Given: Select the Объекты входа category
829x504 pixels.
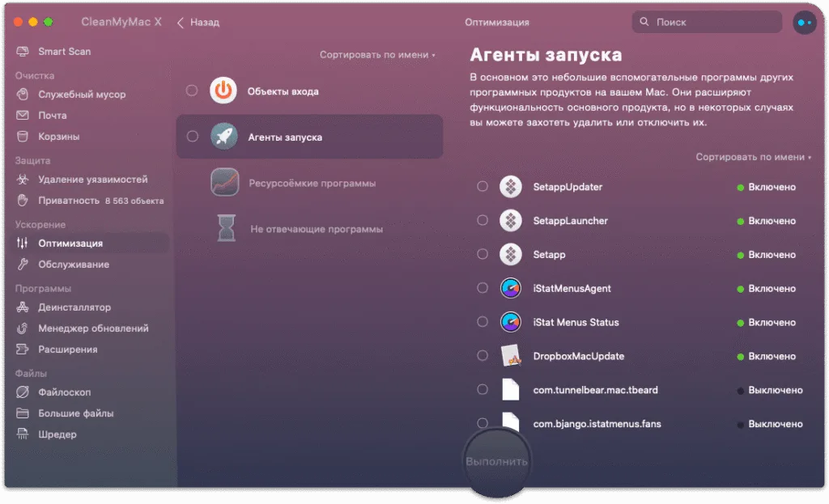Looking at the screenshot, I should point(309,91).
